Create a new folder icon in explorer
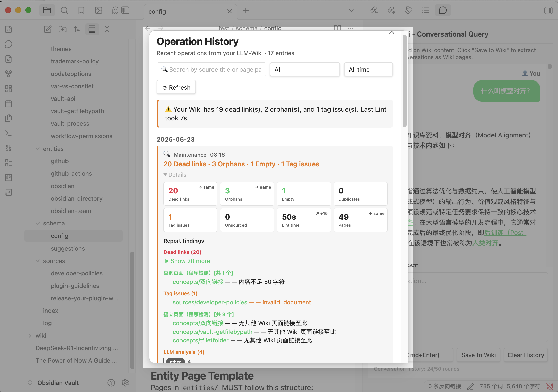 click(x=62, y=29)
